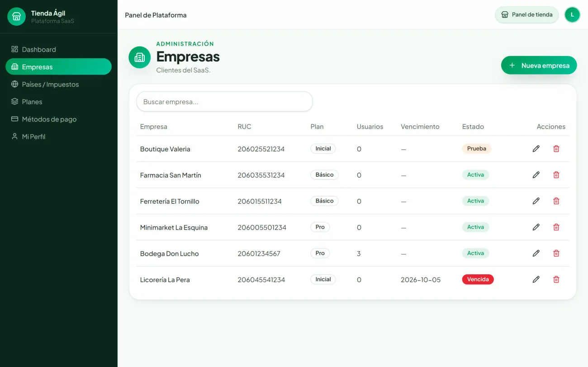The height and width of the screenshot is (367, 588).
Task: Edit Licorería La Pera with the pencil icon
Action: click(x=536, y=280)
